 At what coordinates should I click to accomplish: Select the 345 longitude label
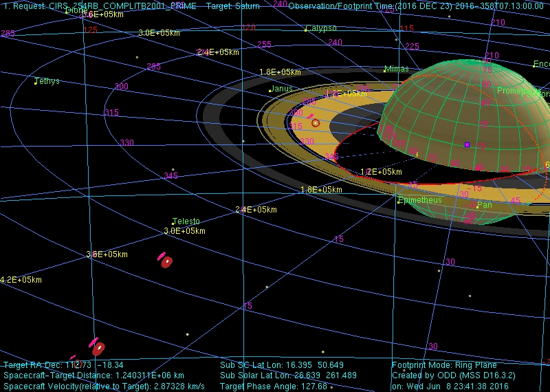[170, 176]
